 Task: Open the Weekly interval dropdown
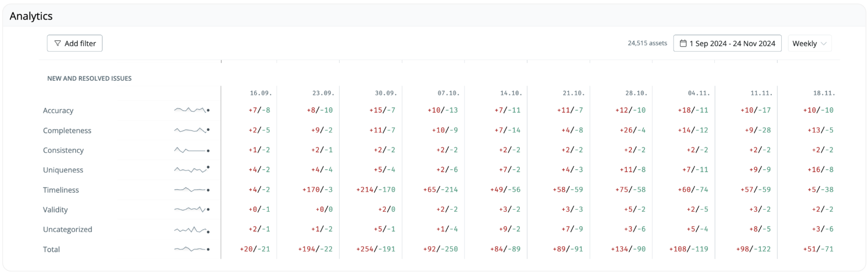(809, 43)
